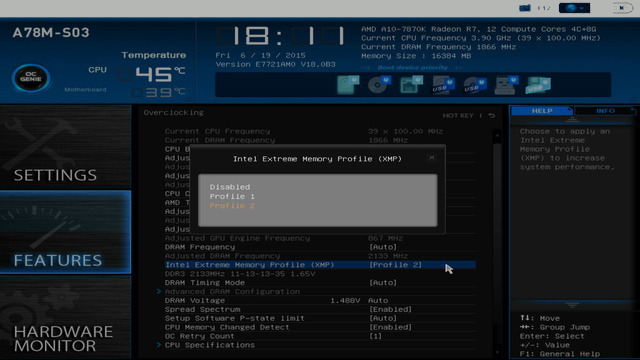Choose Profile 1 in the XMP list
This screenshot has height=360, width=640.
pyautogui.click(x=232, y=196)
